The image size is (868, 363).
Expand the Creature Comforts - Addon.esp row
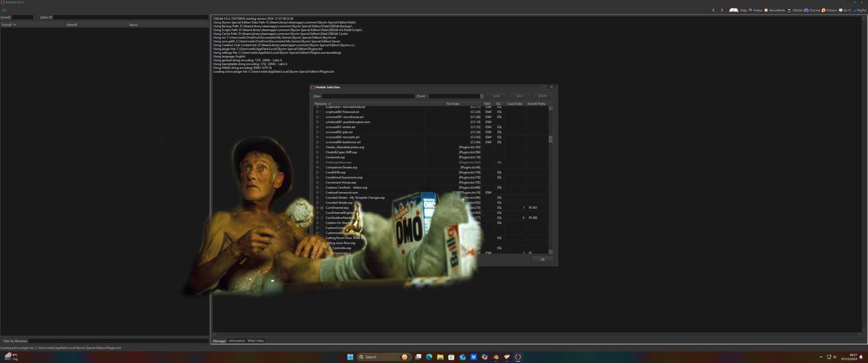317,188
